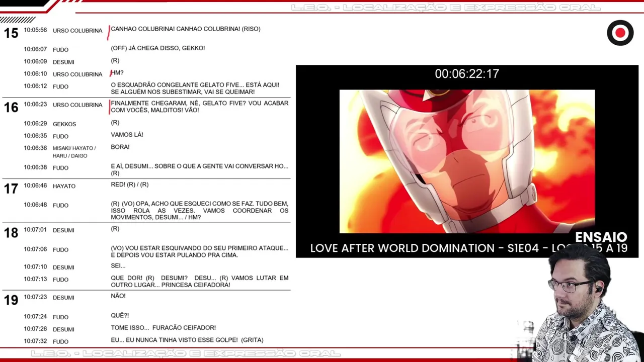Click timecode 10:07:06
644x362 pixels.
(x=35, y=249)
